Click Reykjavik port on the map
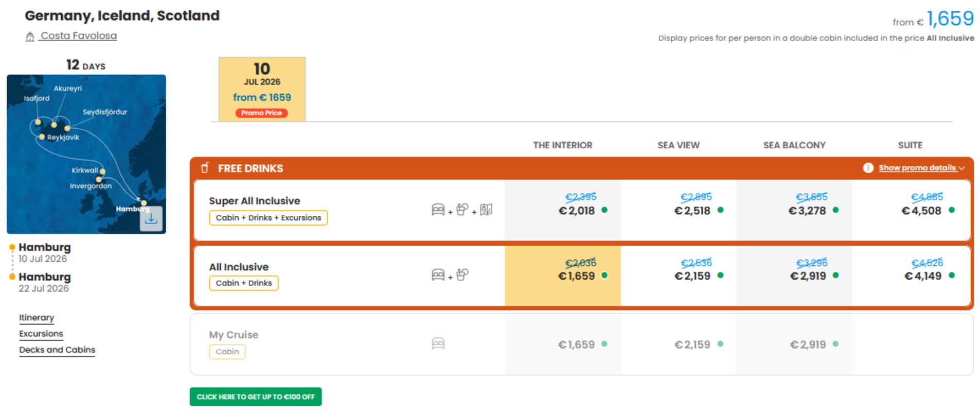 [42, 137]
